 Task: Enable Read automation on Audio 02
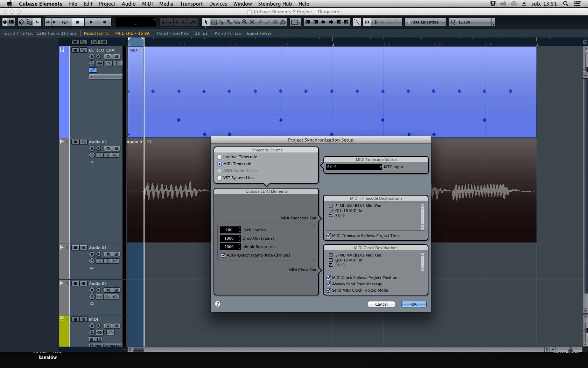(x=108, y=290)
